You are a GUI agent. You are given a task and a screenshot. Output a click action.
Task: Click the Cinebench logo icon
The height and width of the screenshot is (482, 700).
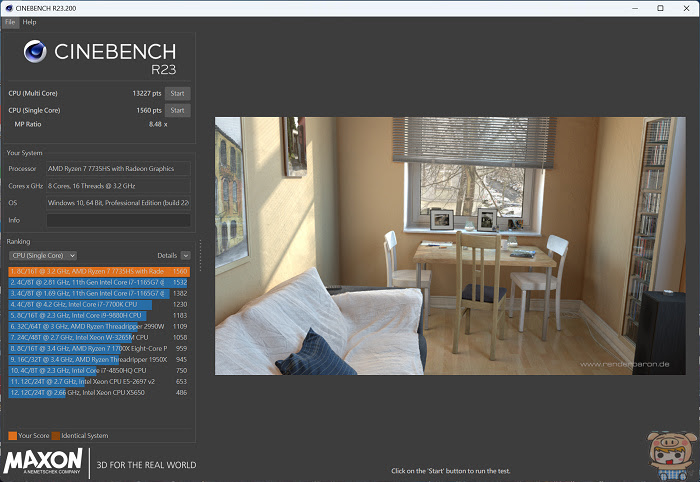pos(35,51)
